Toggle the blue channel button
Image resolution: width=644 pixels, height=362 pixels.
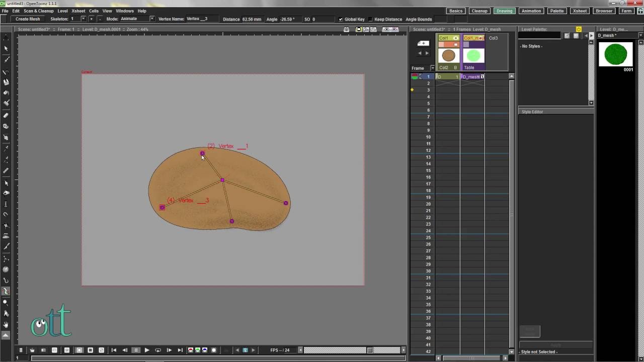(x=205, y=350)
